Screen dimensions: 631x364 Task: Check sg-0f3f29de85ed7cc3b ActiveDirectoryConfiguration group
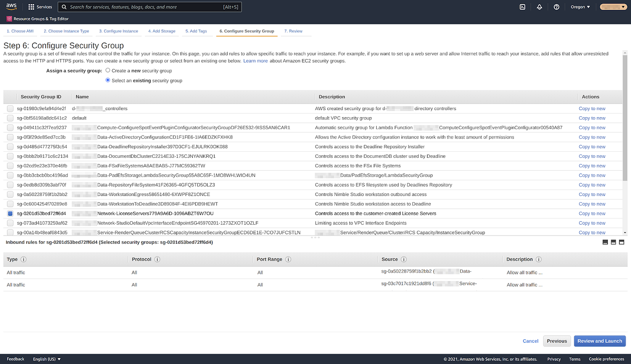[x=10, y=137]
